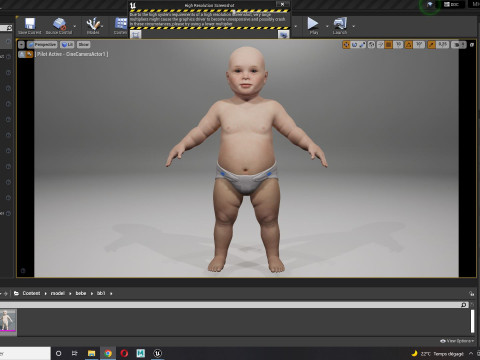Expand the Play options dropdown arrow
The image size is (480, 360).
click(x=327, y=26)
